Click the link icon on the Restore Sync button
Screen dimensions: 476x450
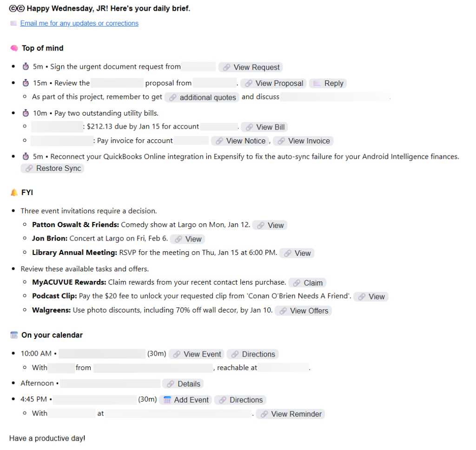coord(28,169)
